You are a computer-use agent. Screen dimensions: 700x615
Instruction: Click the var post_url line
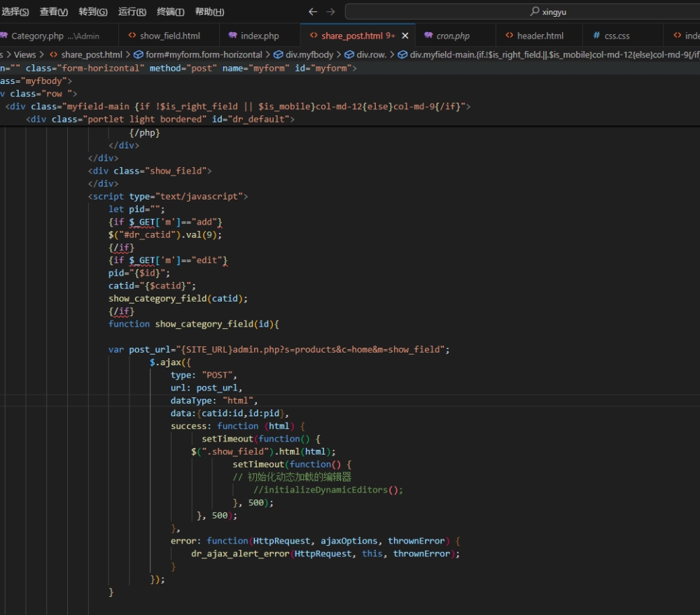pos(279,349)
